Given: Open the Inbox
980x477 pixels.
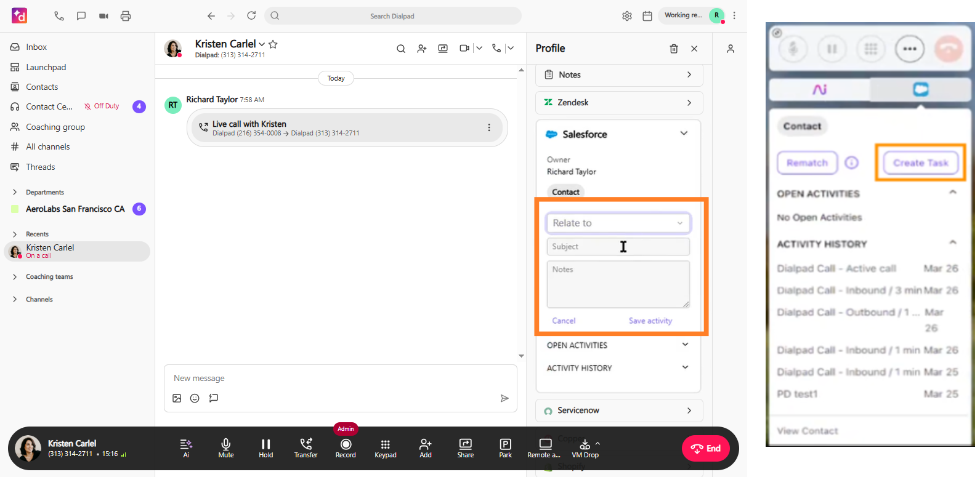Looking at the screenshot, I should [x=36, y=47].
